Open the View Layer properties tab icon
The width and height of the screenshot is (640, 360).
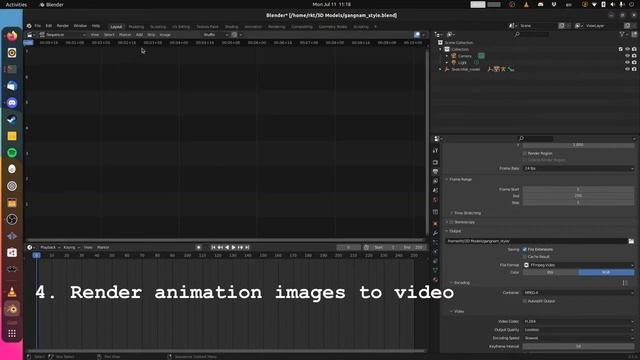(x=436, y=181)
